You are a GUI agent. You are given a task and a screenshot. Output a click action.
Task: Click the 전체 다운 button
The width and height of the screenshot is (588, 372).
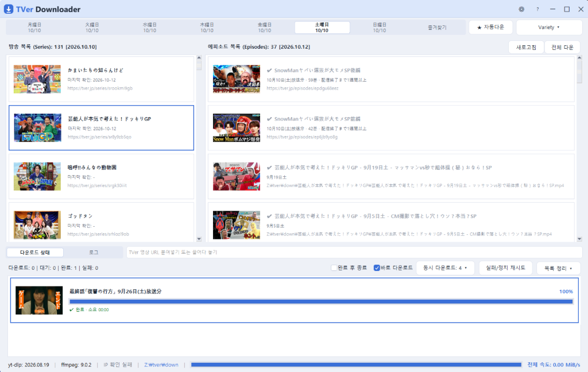coord(562,47)
